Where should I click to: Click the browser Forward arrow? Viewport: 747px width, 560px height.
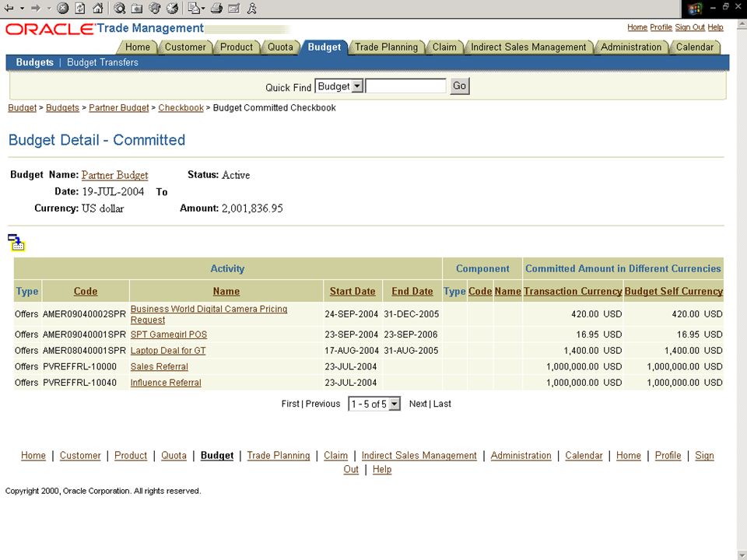point(36,8)
